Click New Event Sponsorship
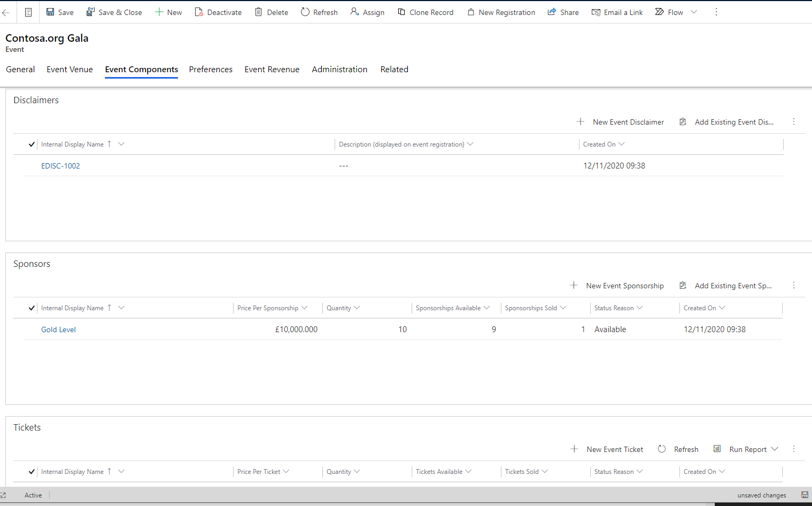Image resolution: width=812 pixels, height=506 pixels. [617, 286]
